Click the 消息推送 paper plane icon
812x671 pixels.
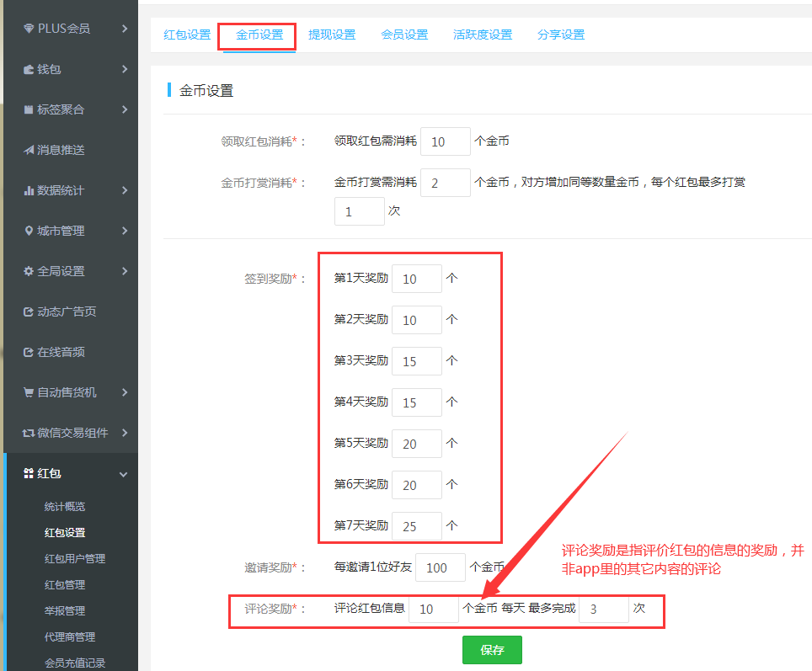click(x=29, y=150)
